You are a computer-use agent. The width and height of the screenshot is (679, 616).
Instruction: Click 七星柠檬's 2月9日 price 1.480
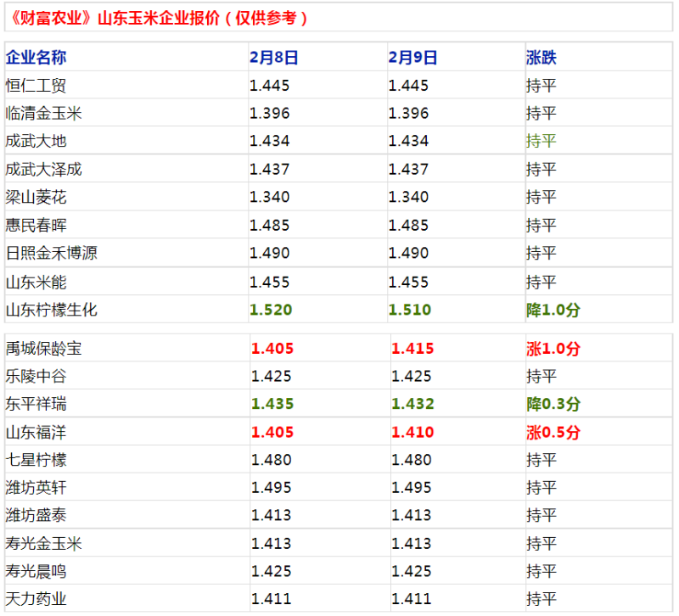coord(412,460)
